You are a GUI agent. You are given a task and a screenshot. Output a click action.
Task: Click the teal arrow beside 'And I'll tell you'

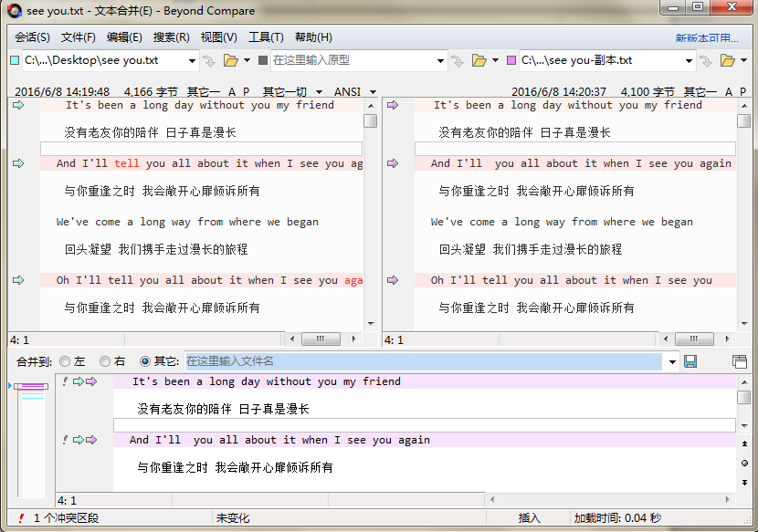coord(18,163)
